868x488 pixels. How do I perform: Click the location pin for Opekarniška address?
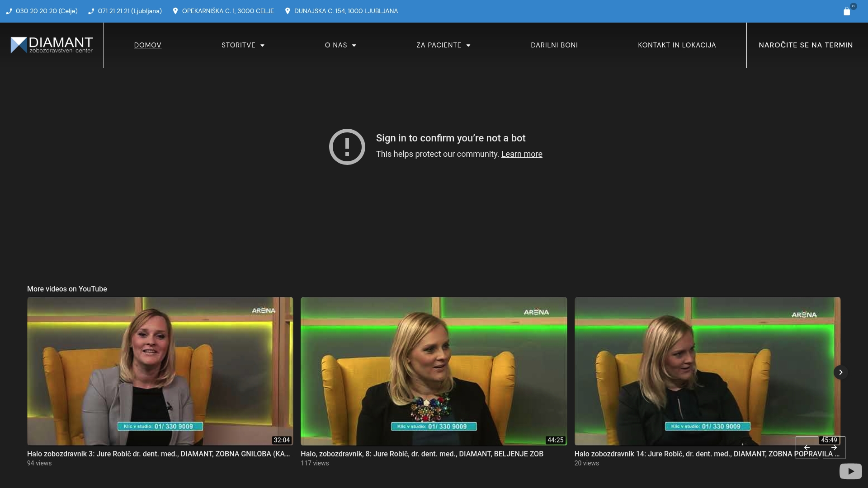pos(176,11)
